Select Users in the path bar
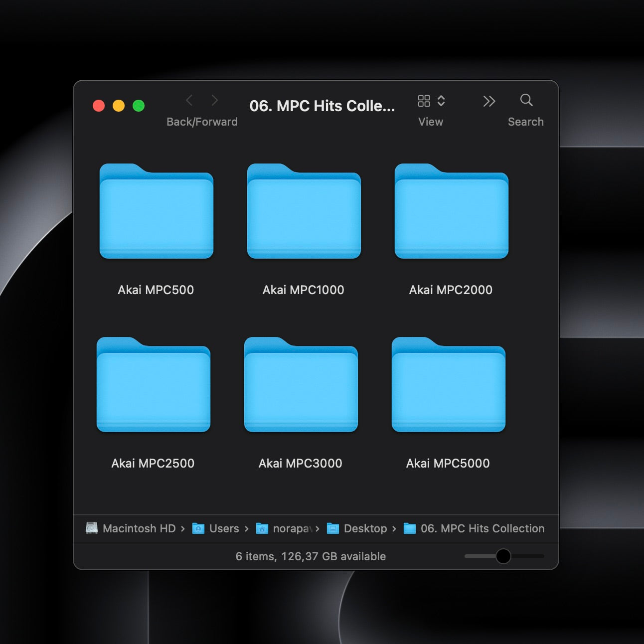644x644 pixels. [225, 528]
